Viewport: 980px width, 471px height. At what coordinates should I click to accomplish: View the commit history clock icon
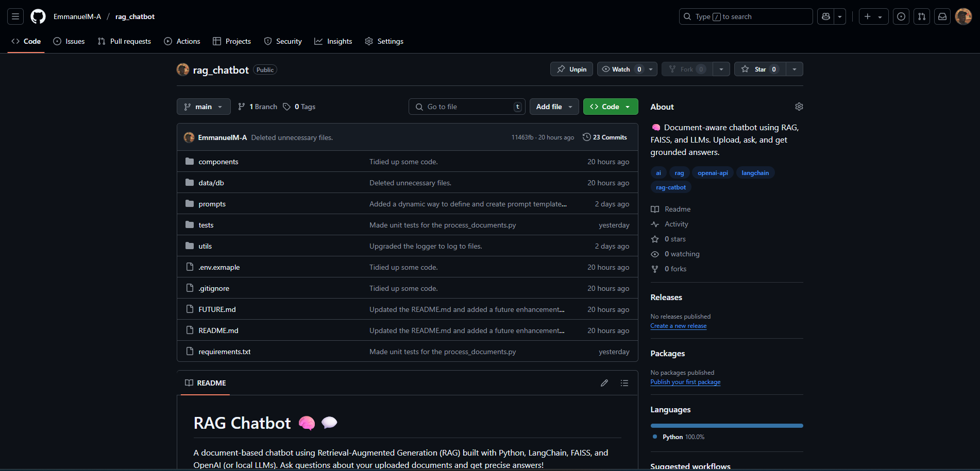586,137
